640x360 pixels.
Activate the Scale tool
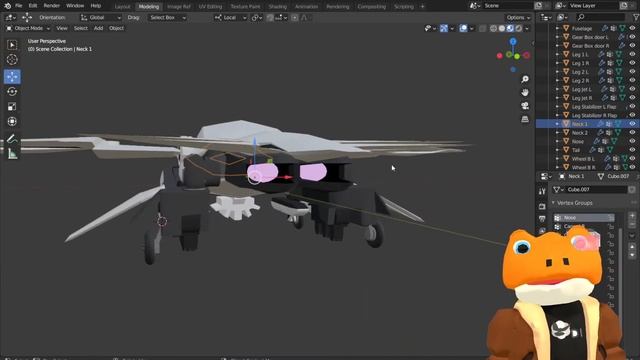pyautogui.click(x=12, y=107)
